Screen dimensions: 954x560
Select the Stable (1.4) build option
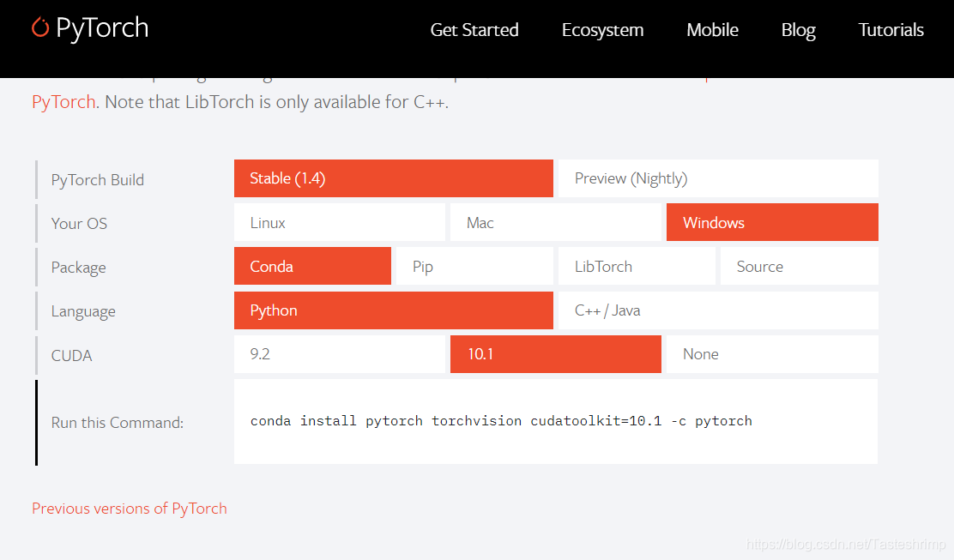394,178
